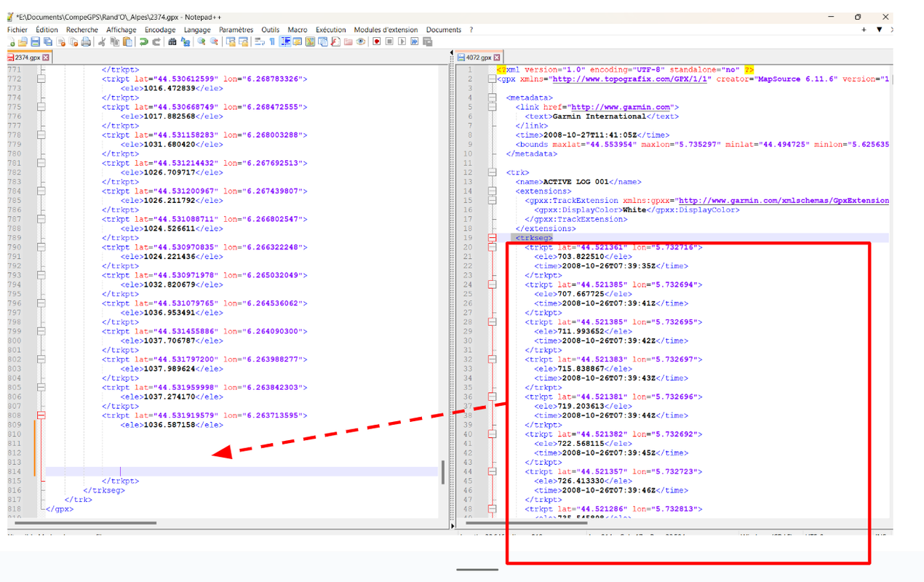Collapse fold at line 790 in 2374.gpx
The width and height of the screenshot is (924, 582).
(41, 247)
